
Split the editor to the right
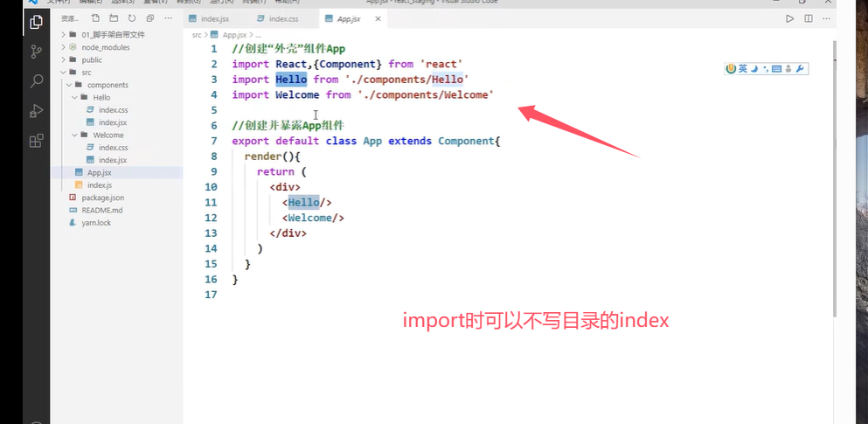point(809,19)
